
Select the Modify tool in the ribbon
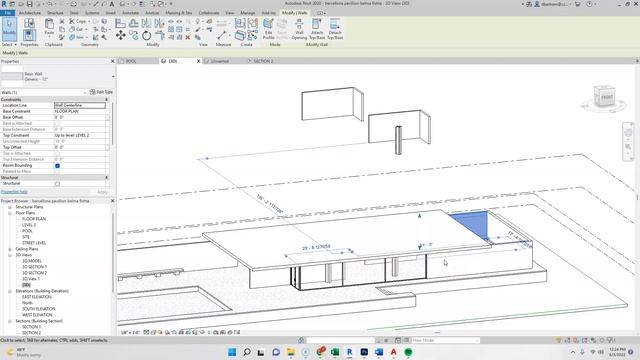coord(9,29)
